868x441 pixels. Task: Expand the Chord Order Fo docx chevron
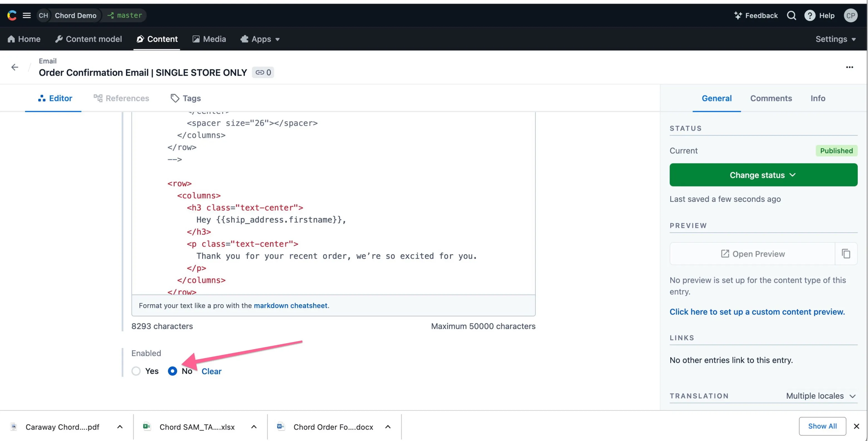tap(388, 427)
